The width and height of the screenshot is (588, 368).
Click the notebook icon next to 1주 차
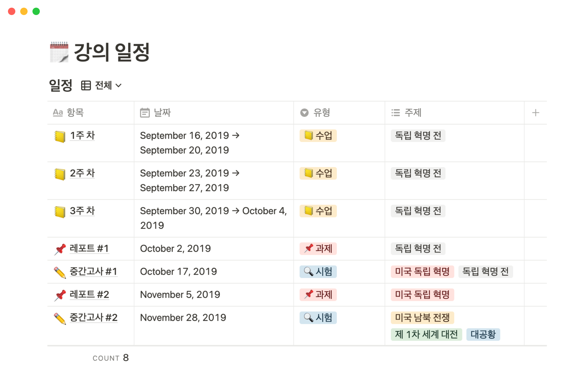[x=60, y=136]
